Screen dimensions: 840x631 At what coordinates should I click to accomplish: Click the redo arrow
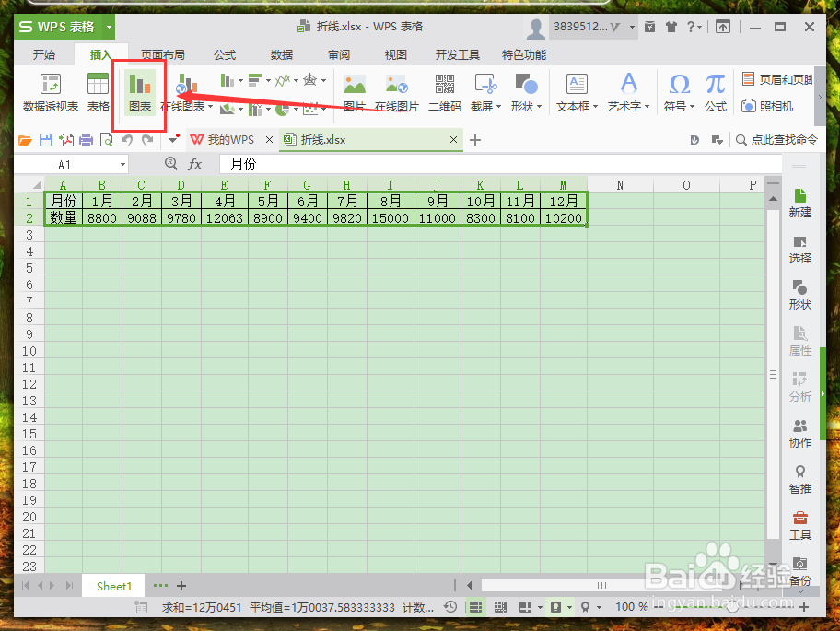point(147,140)
